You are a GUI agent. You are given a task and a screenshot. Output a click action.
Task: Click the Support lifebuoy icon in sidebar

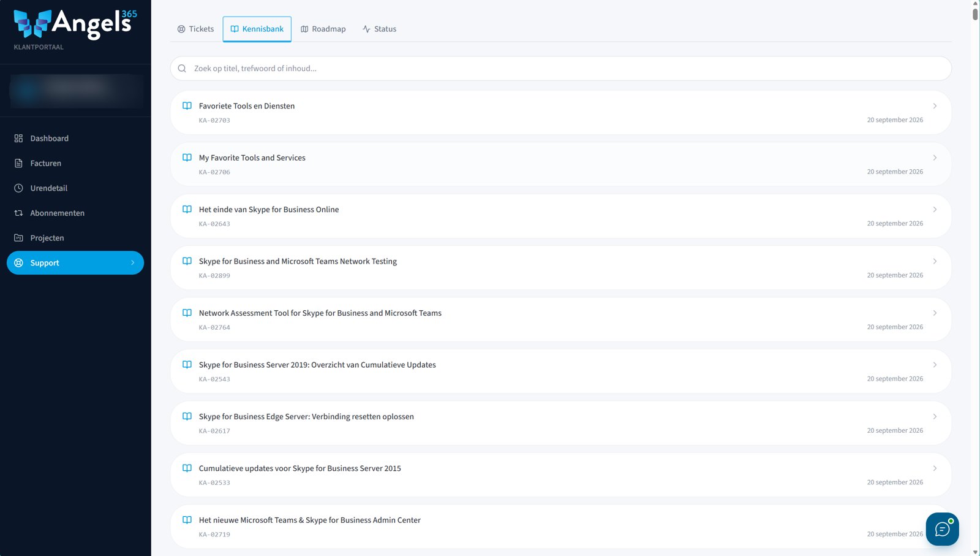tap(18, 263)
